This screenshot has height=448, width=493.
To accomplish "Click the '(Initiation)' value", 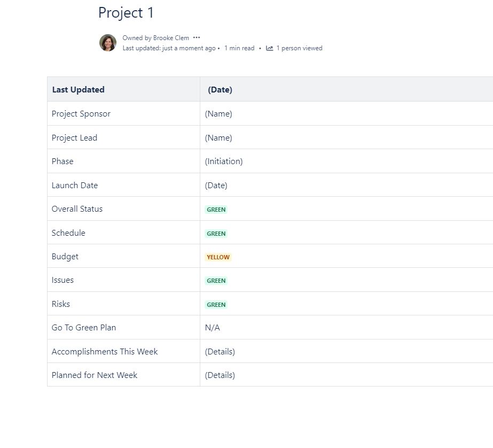I will tap(224, 161).
